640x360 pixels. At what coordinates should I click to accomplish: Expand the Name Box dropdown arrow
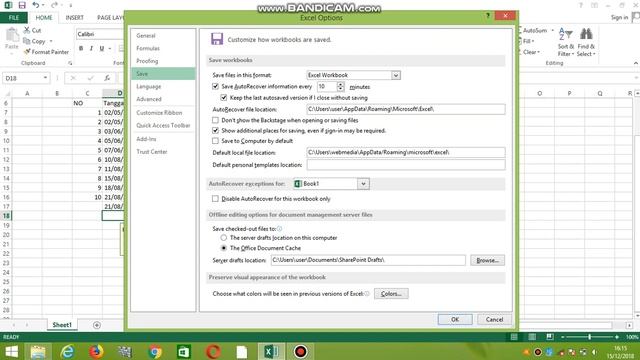(x=45, y=78)
